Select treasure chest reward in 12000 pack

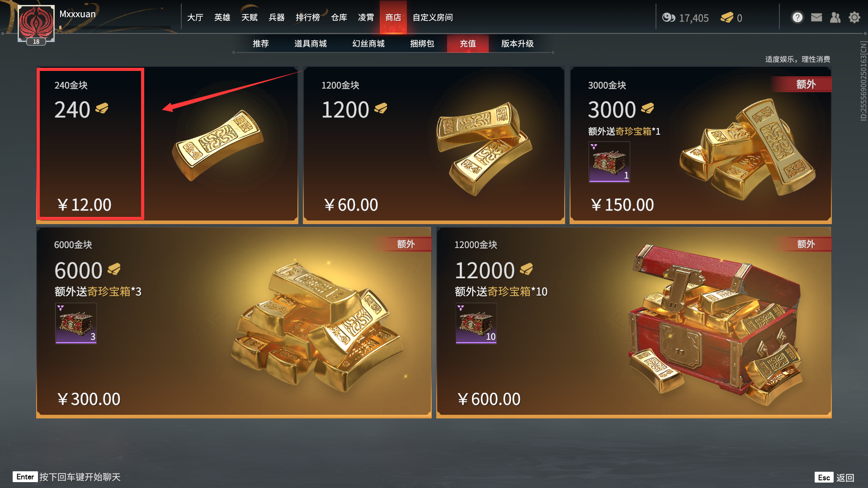coord(476,323)
